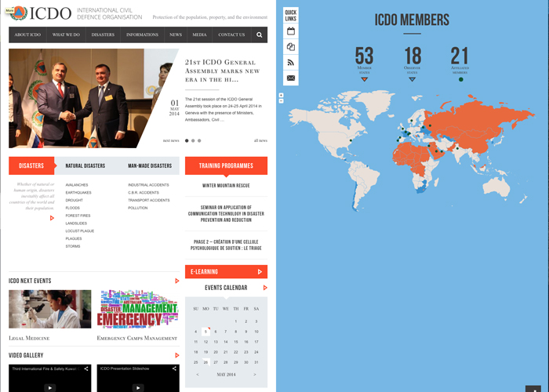Open the Contact Us menu item

pyautogui.click(x=231, y=34)
